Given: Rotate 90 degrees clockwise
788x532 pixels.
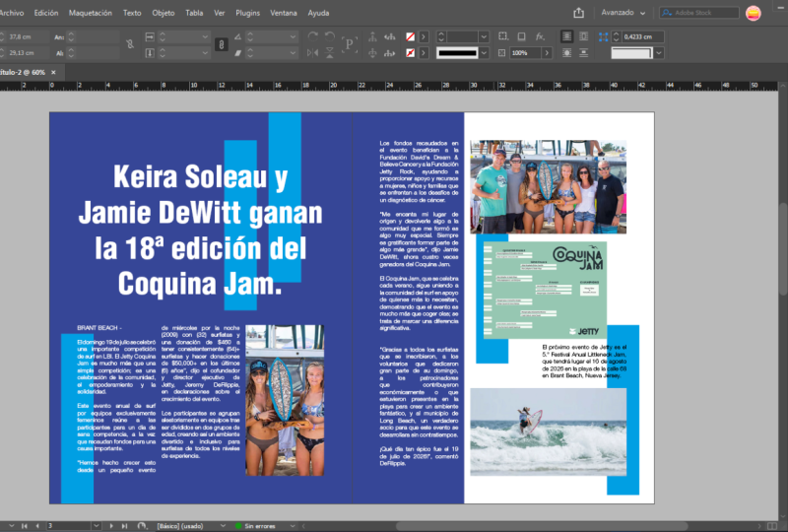Looking at the screenshot, I should (x=312, y=36).
